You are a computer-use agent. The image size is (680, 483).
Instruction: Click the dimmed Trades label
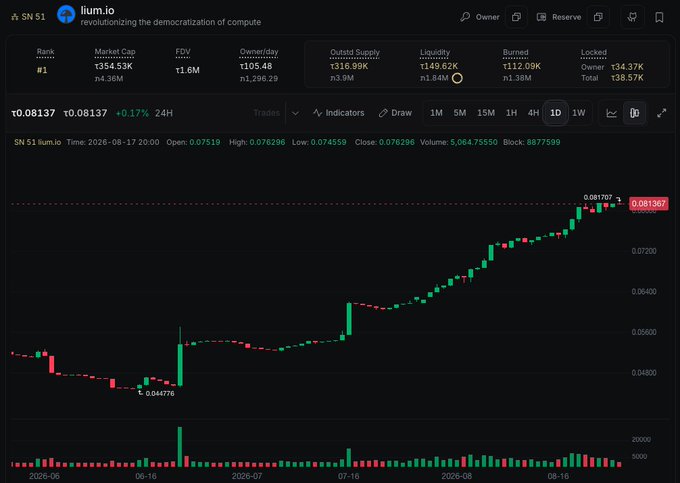[267, 113]
